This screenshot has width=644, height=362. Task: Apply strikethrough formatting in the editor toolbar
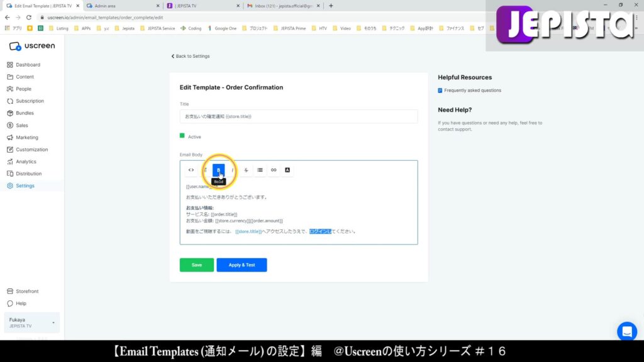[246, 170]
